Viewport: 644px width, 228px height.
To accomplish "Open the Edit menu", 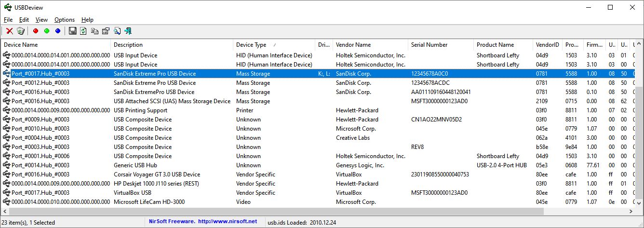I will pyautogui.click(x=24, y=20).
